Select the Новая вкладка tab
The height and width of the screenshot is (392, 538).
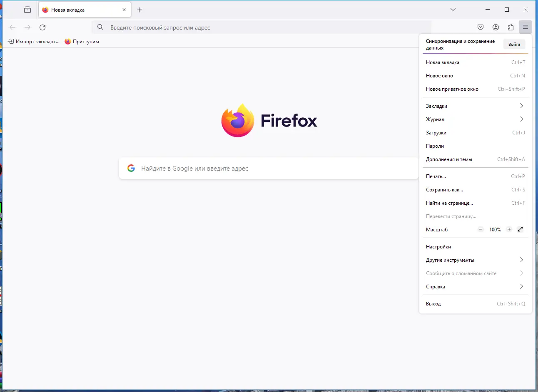pos(85,10)
